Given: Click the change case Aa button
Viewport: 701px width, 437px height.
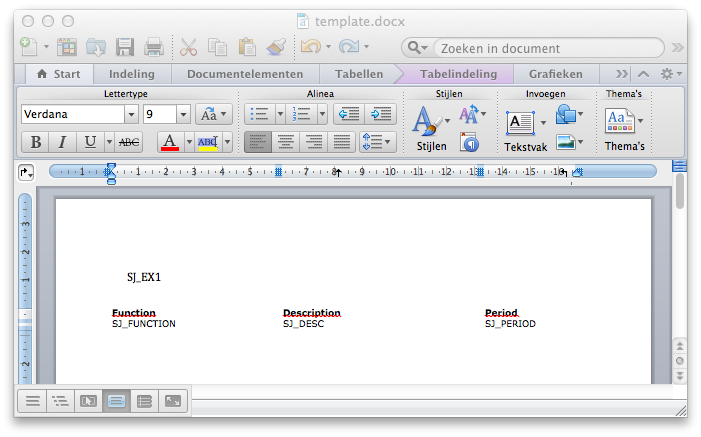Looking at the screenshot, I should [x=213, y=115].
